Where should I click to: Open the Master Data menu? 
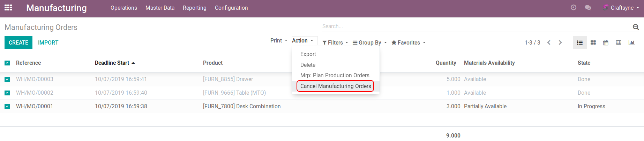click(160, 8)
